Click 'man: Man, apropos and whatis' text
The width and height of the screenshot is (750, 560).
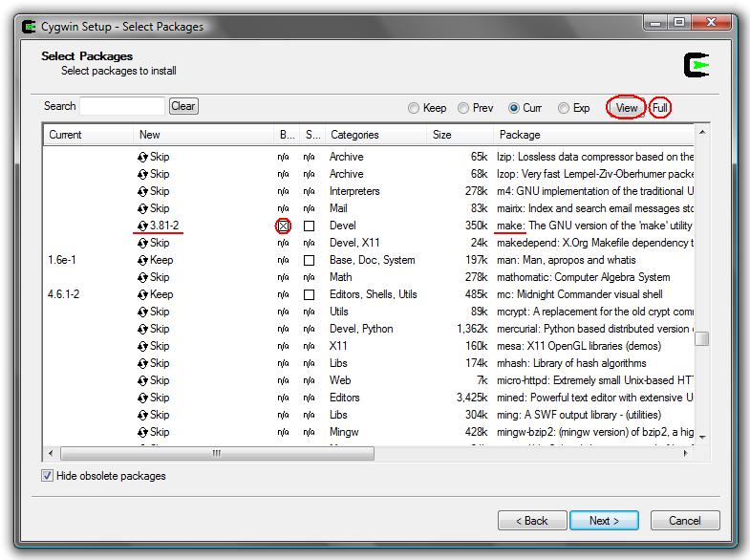pyautogui.click(x=567, y=260)
